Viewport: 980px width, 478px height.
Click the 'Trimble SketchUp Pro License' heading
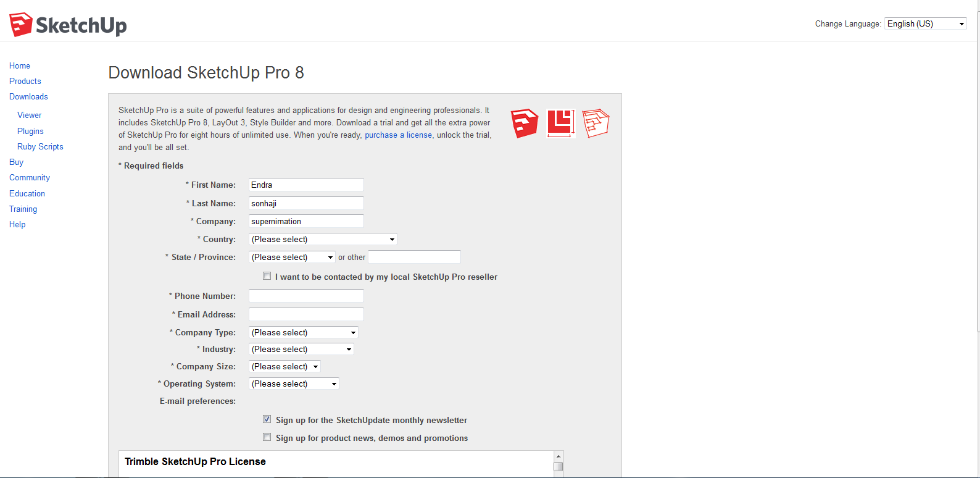coord(195,461)
